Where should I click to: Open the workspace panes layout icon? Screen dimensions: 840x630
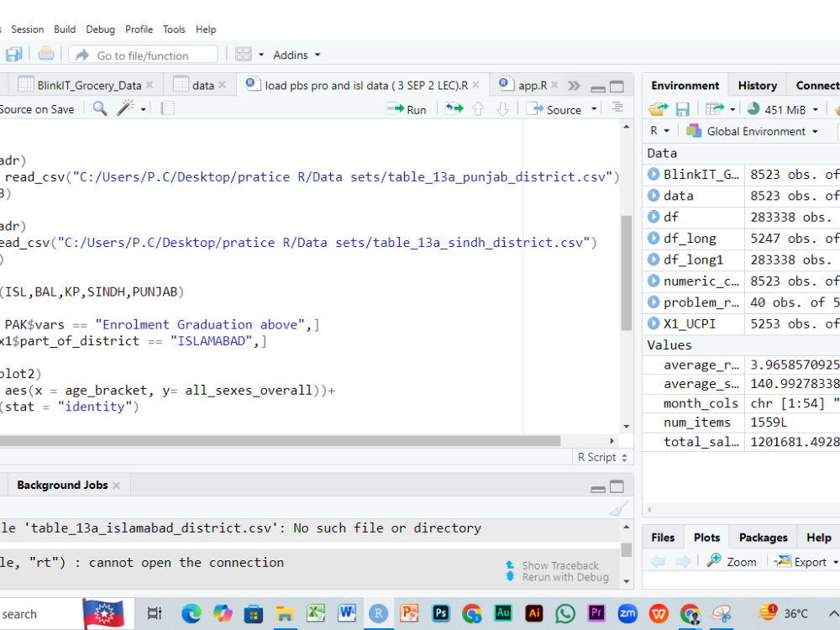pos(244,54)
